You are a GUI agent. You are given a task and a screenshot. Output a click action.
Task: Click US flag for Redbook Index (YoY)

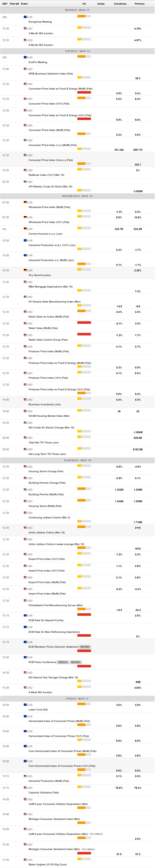coord(25,170)
